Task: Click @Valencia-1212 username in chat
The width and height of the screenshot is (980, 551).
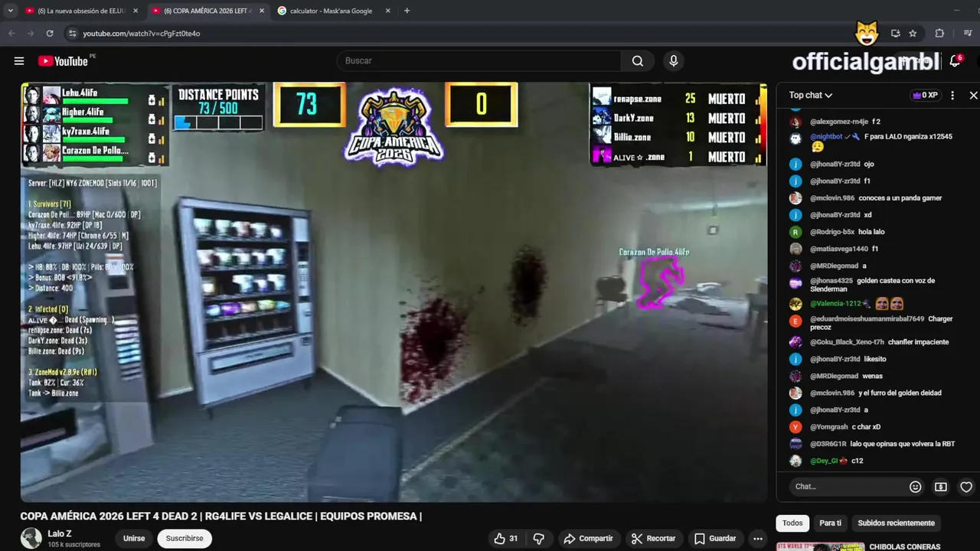Action: click(835, 304)
